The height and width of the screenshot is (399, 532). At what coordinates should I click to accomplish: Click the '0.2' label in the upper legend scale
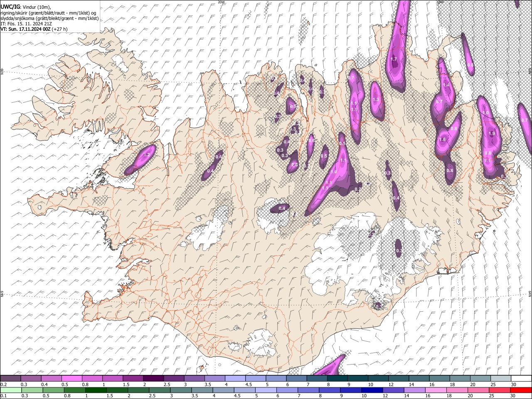(2, 384)
